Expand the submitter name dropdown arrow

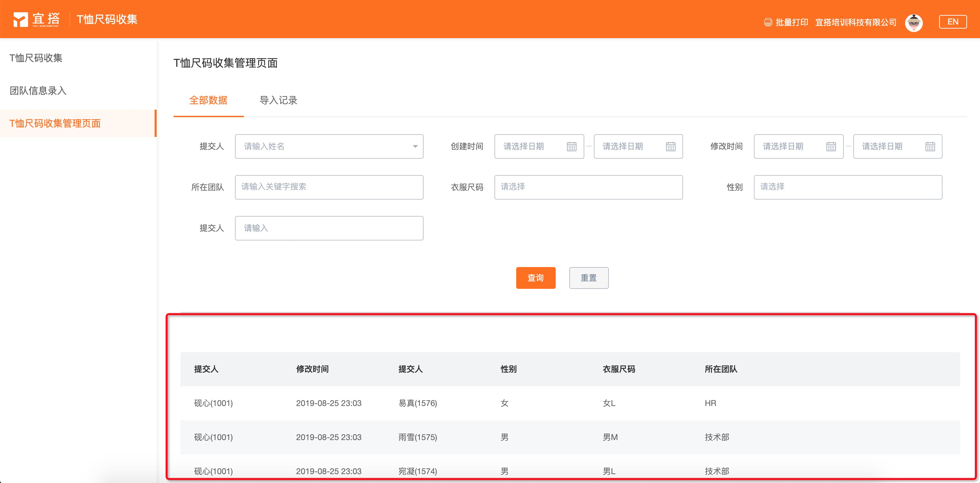(x=415, y=146)
